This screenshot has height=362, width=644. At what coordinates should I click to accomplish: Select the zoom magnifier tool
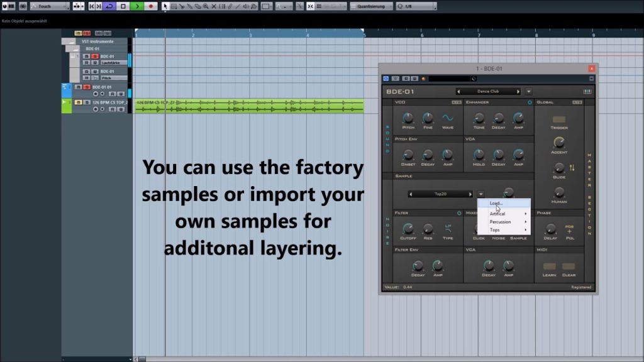click(206, 6)
